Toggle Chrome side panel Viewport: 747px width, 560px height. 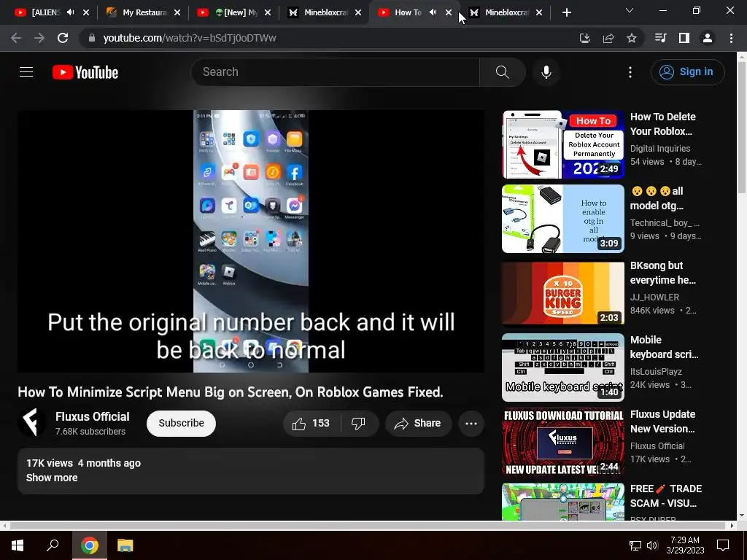(684, 38)
